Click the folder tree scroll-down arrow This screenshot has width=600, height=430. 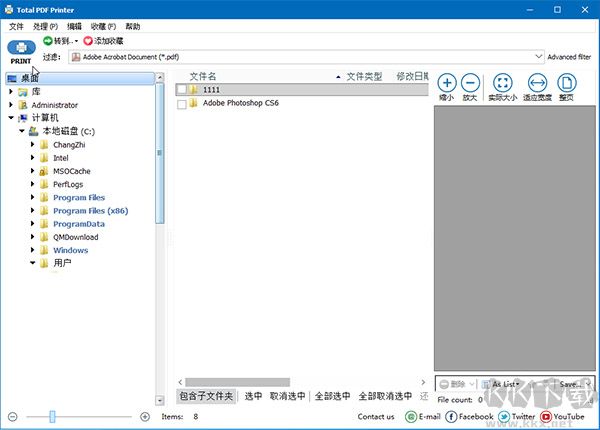(x=160, y=401)
